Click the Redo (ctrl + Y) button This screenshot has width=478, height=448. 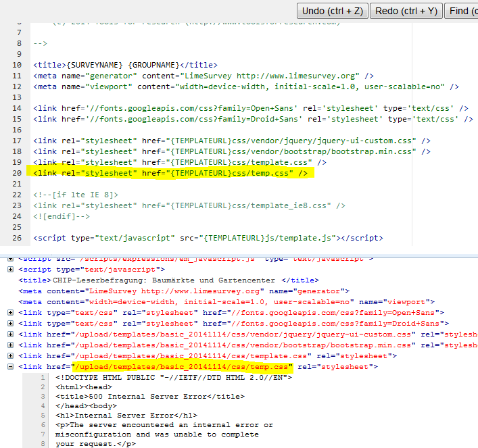[405, 11]
